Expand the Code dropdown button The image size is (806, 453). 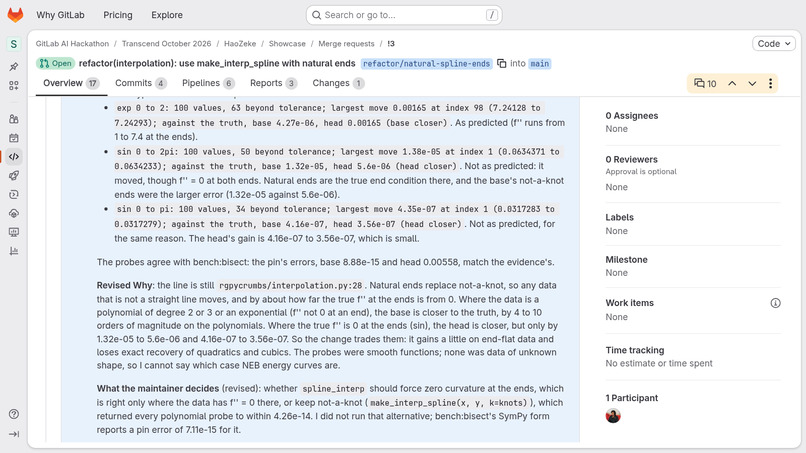point(774,44)
